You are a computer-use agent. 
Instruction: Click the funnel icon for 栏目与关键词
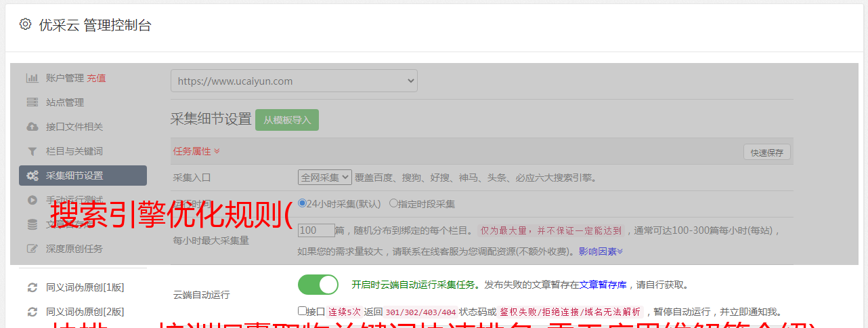coord(32,151)
